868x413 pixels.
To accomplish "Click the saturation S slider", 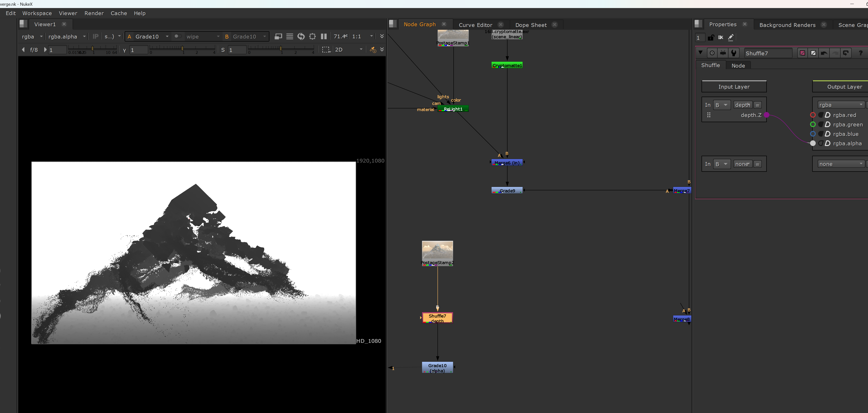I will pyautogui.click(x=281, y=49).
